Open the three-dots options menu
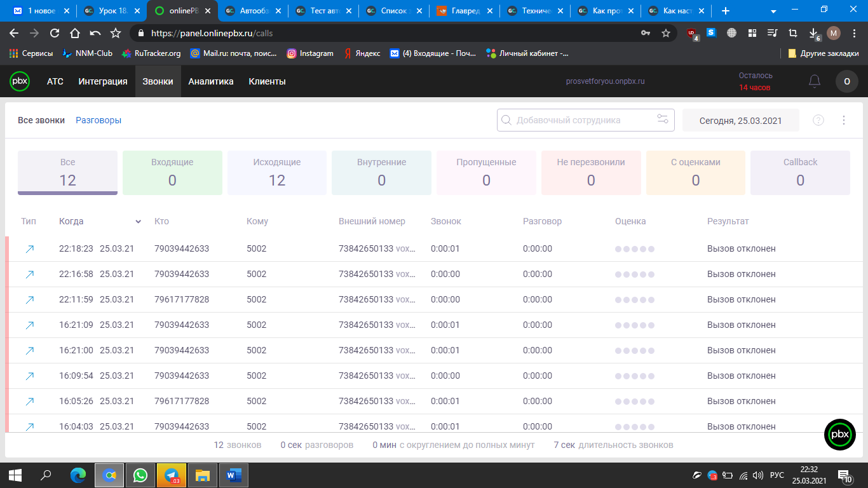This screenshot has height=488, width=868. tap(844, 120)
